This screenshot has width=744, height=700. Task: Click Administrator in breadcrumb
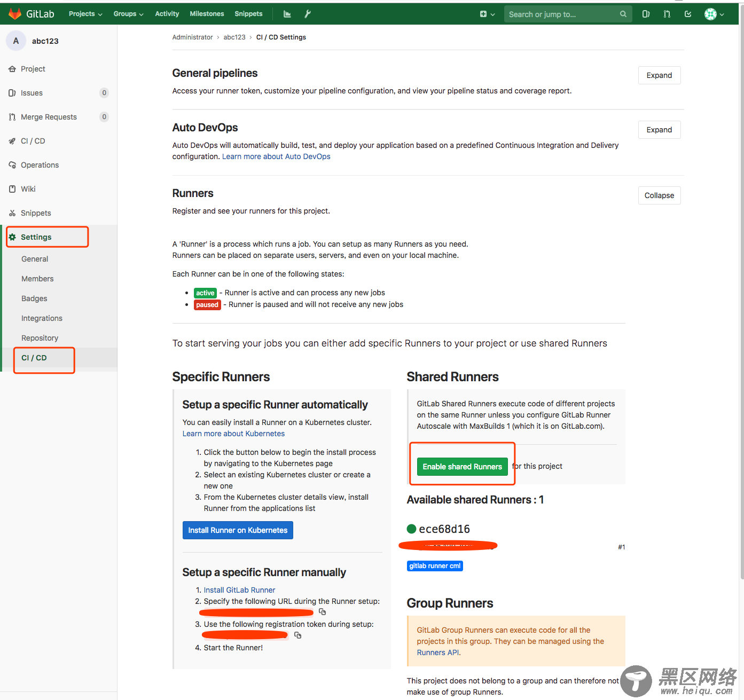pyautogui.click(x=192, y=37)
